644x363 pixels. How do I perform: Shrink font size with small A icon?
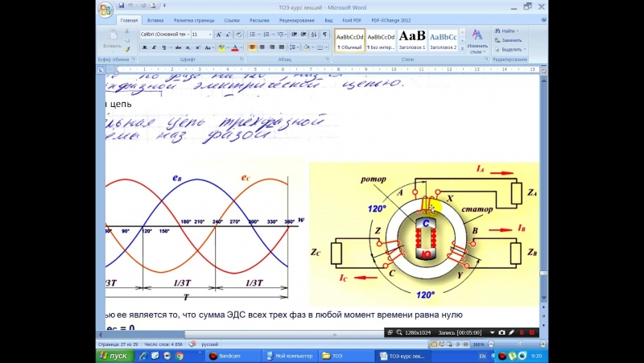click(228, 35)
